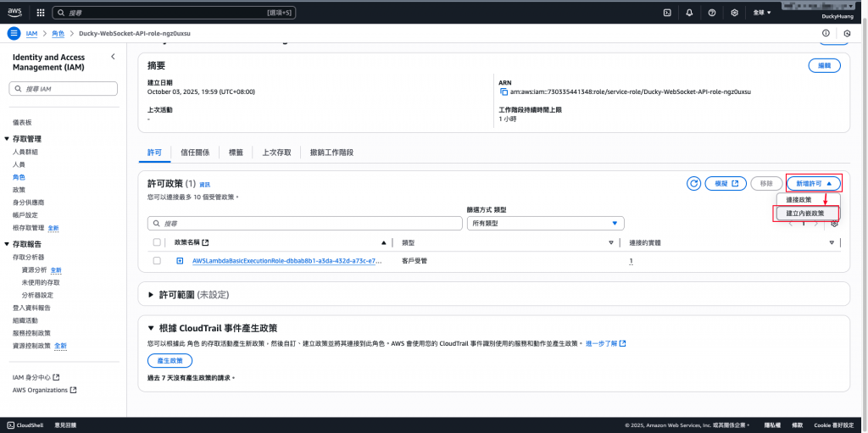Open the help question mark icon

pyautogui.click(x=712, y=12)
